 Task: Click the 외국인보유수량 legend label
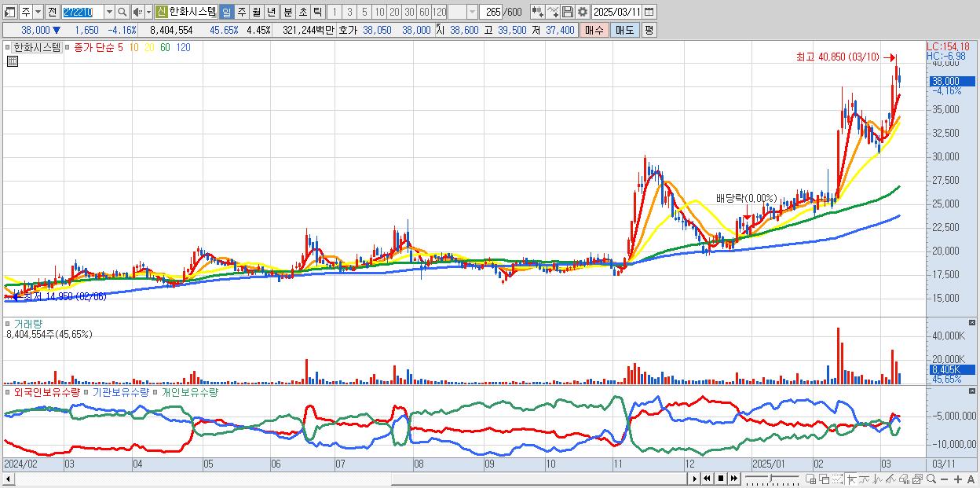47,391
